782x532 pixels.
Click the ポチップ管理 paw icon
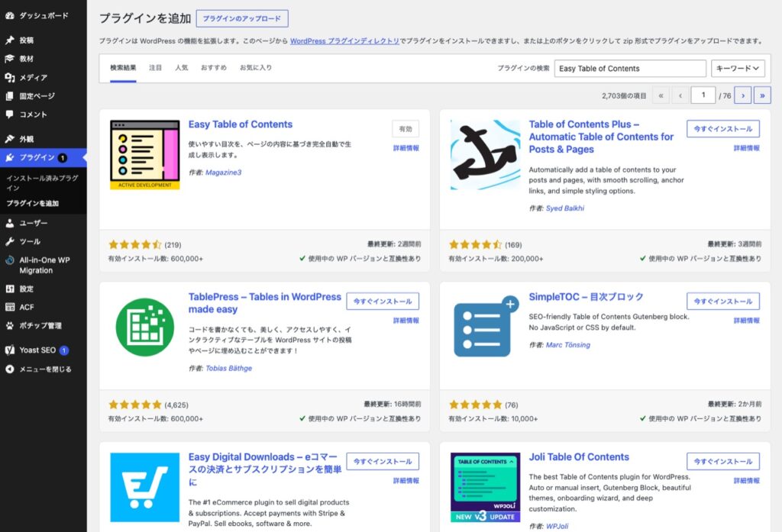(x=9, y=326)
